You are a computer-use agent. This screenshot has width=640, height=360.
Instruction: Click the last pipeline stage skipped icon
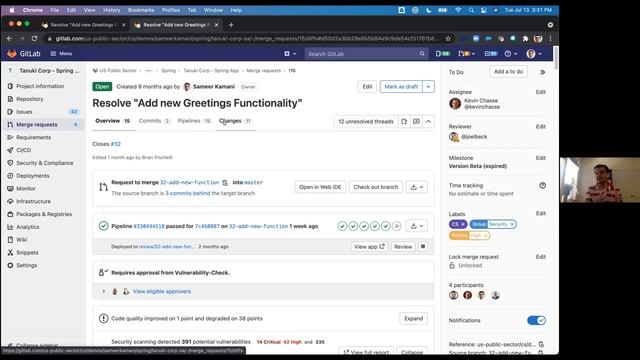pyautogui.click(x=396, y=226)
